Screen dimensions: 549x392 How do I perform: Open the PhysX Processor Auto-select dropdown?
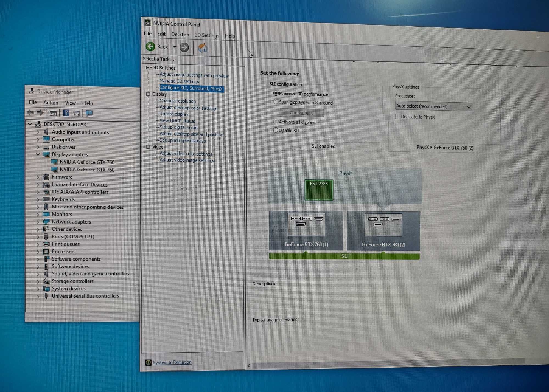click(x=434, y=106)
